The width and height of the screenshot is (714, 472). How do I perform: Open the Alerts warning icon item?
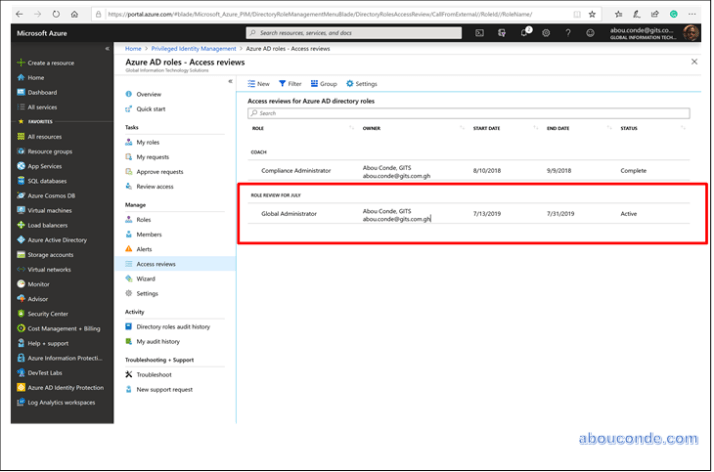[129, 248]
